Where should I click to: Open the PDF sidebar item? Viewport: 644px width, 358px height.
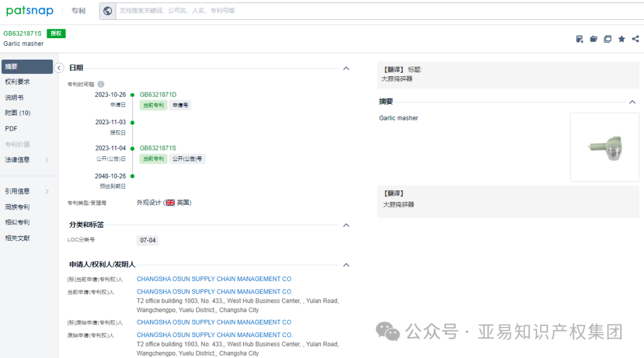[11, 129]
